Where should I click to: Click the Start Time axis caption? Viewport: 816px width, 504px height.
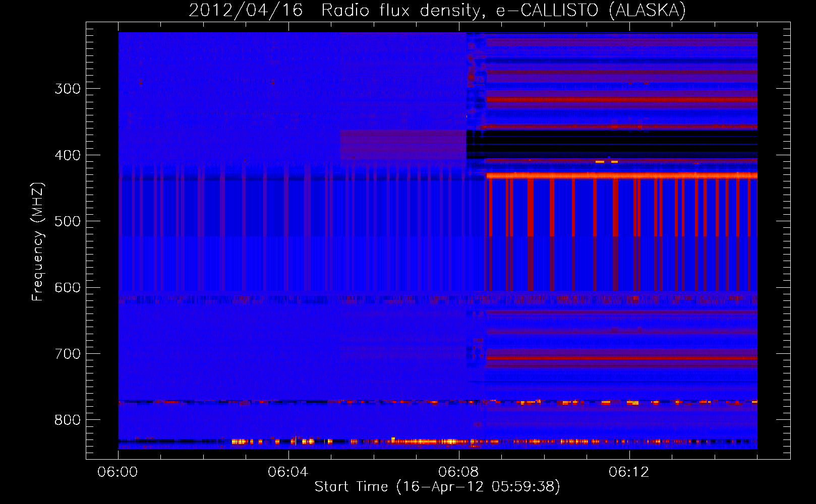point(437,487)
